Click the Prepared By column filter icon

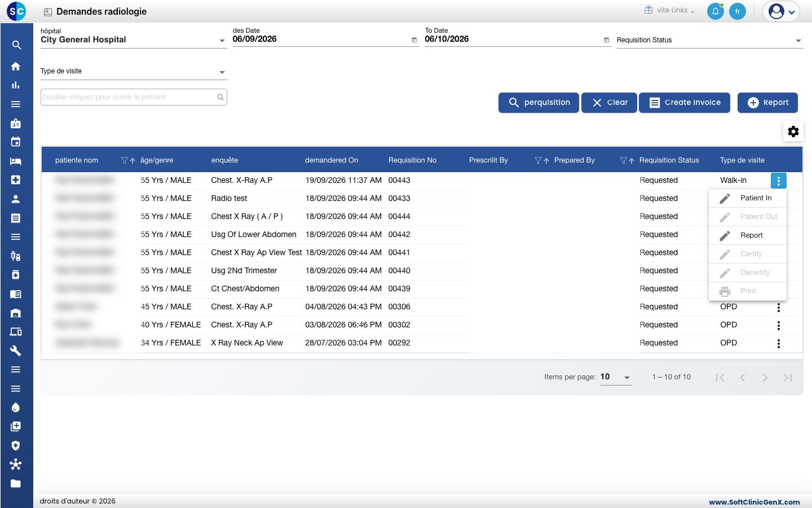tap(623, 161)
